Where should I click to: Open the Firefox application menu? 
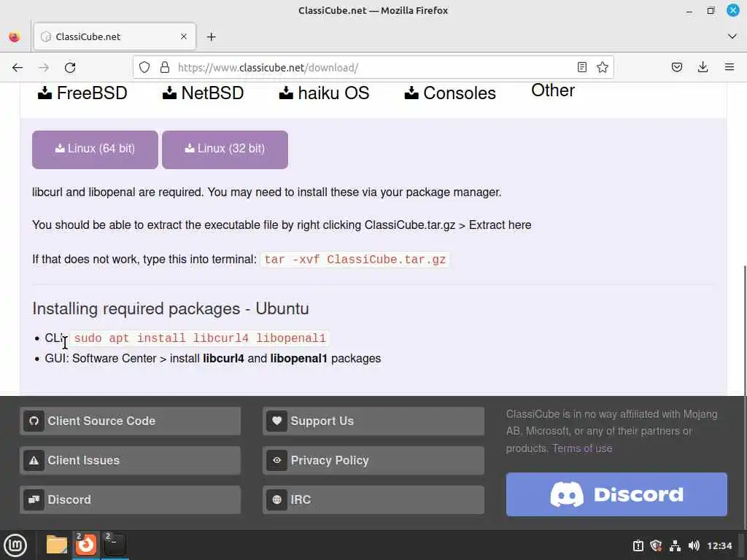pyautogui.click(x=729, y=67)
